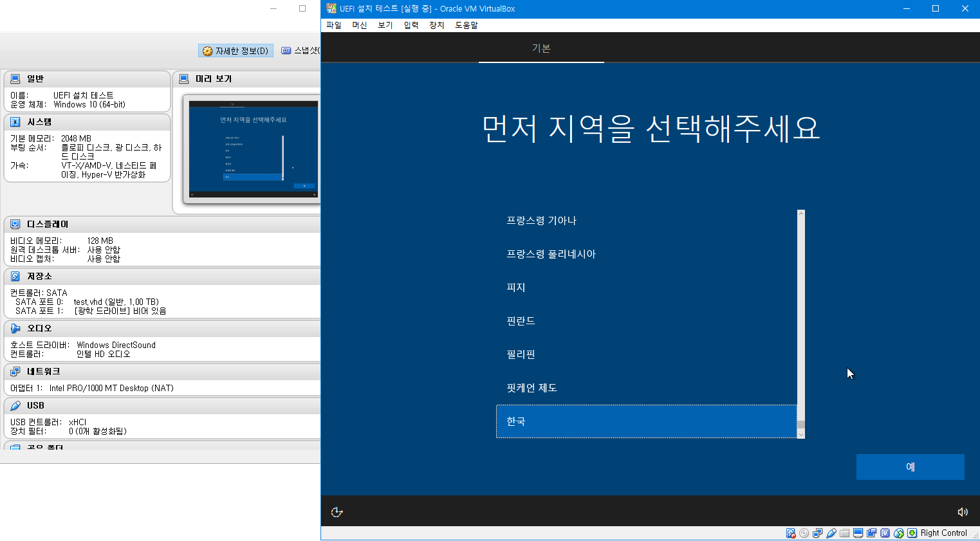Click the 일반 section header
The image size is (980, 541).
pyautogui.click(x=87, y=78)
